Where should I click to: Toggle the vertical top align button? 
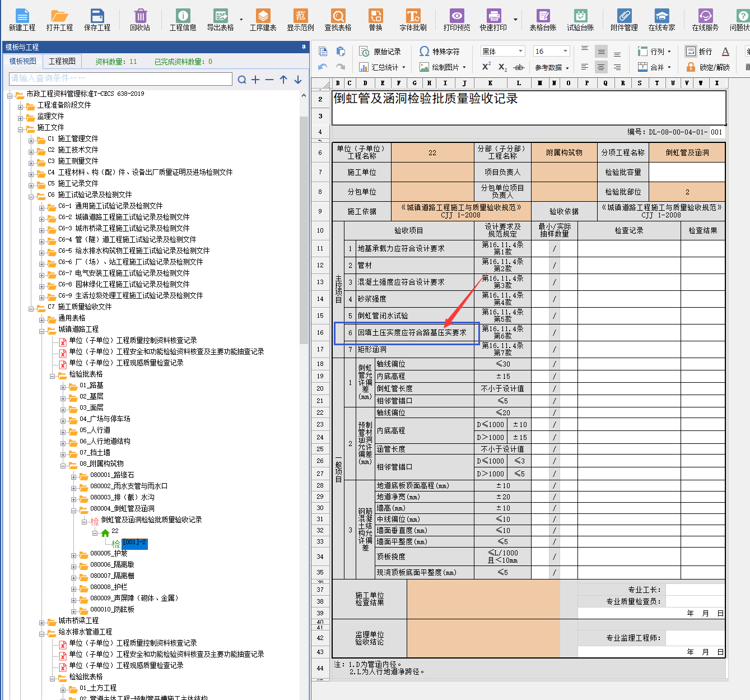click(585, 50)
